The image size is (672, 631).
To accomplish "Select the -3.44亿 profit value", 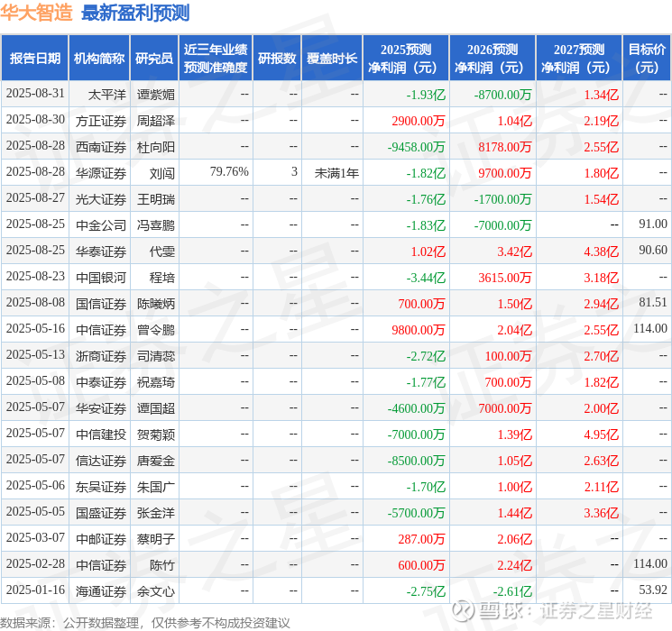I will pos(426,278).
